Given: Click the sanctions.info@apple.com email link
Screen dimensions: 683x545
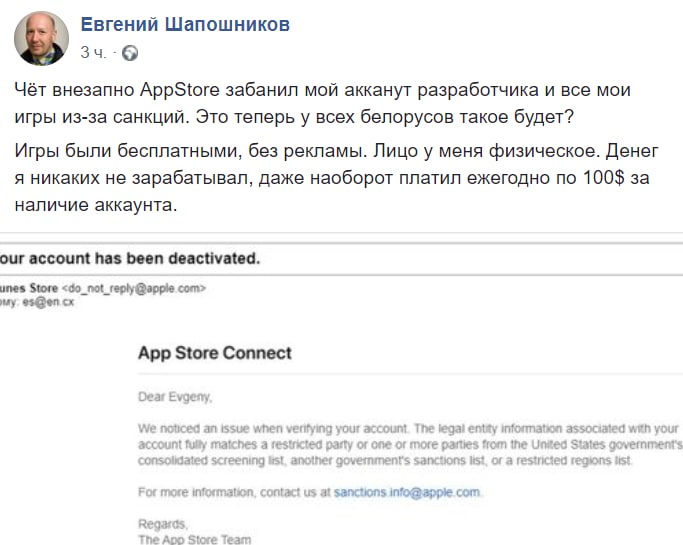Looking at the screenshot, I should pyautogui.click(x=407, y=492).
